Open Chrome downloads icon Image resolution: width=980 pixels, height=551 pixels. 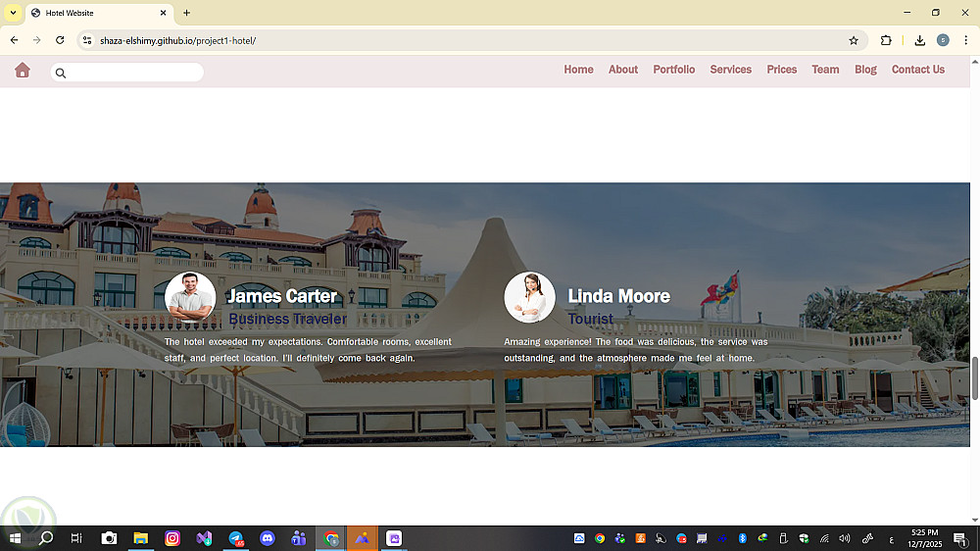click(x=920, y=40)
